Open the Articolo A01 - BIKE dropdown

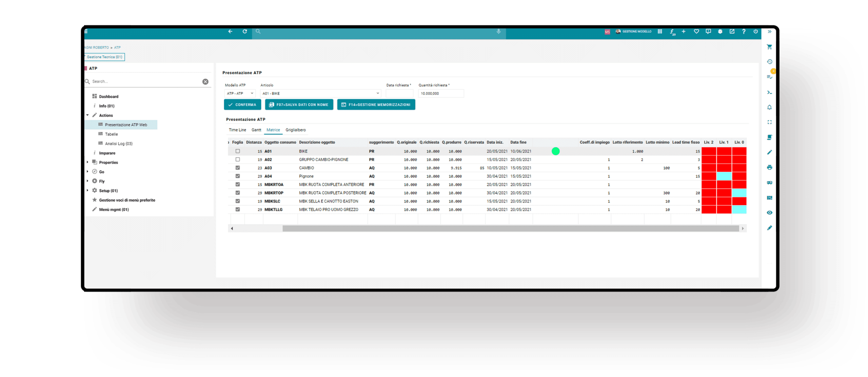click(320, 93)
